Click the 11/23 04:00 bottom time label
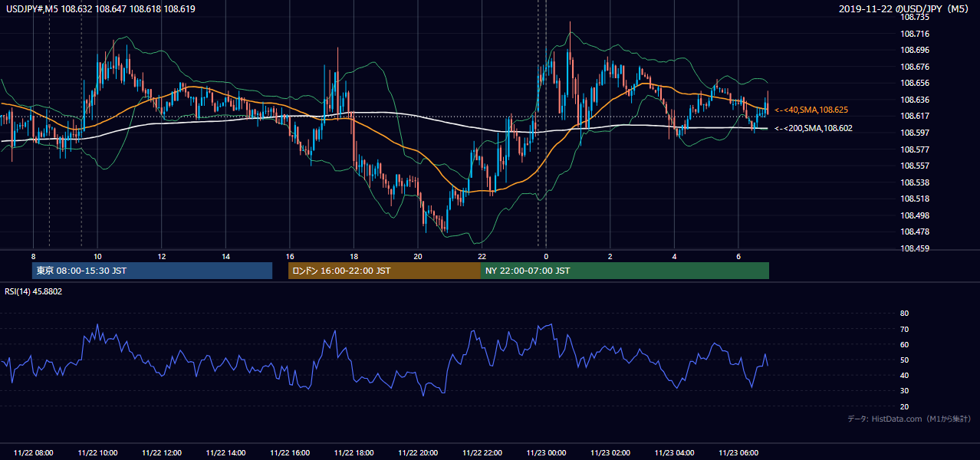The height and width of the screenshot is (460, 980). [675, 453]
